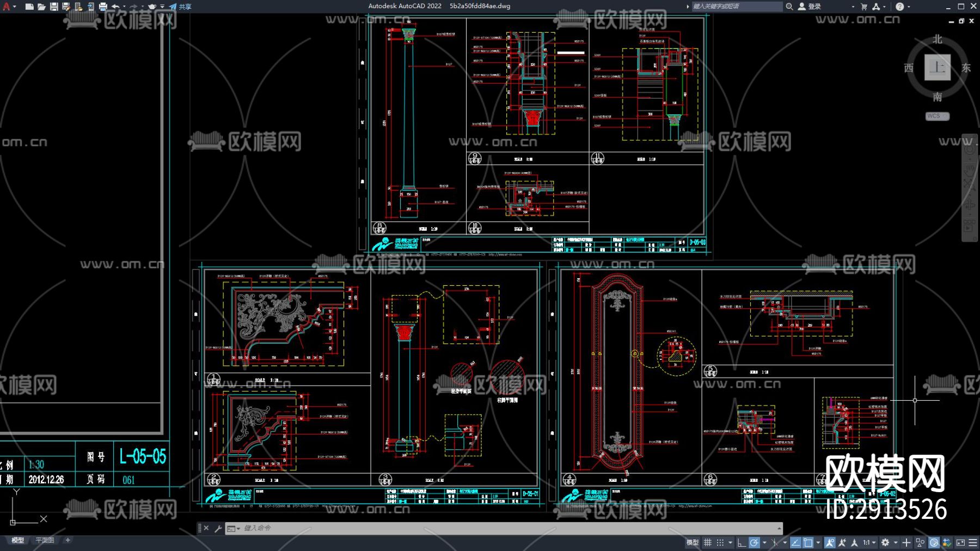The height and width of the screenshot is (551, 980).
Task: Open the Autodesk App Store cart icon
Action: click(864, 7)
